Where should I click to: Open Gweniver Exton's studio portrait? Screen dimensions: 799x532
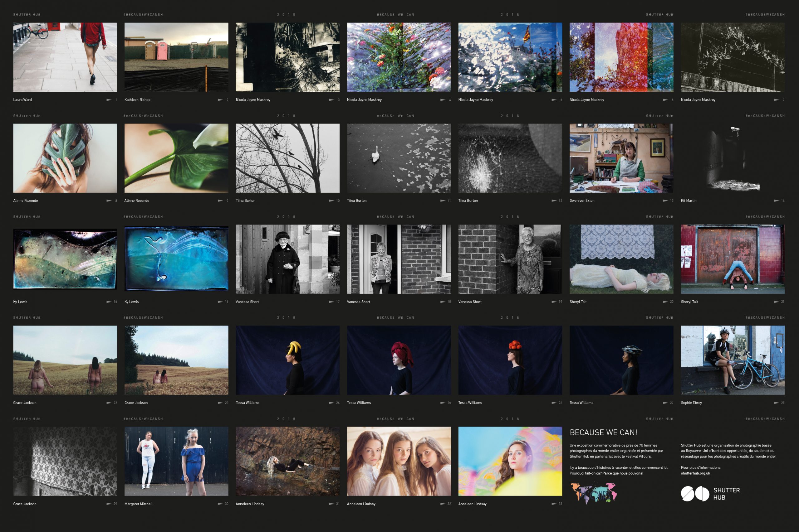621,158
